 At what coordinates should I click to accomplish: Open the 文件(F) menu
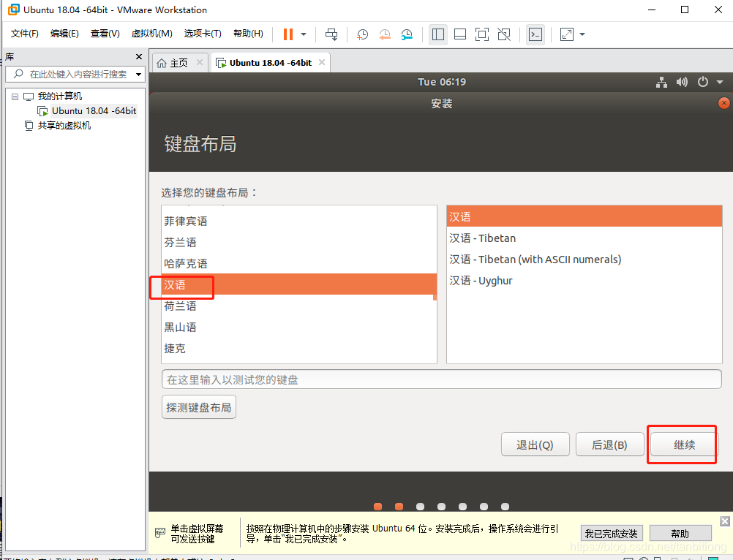click(24, 34)
